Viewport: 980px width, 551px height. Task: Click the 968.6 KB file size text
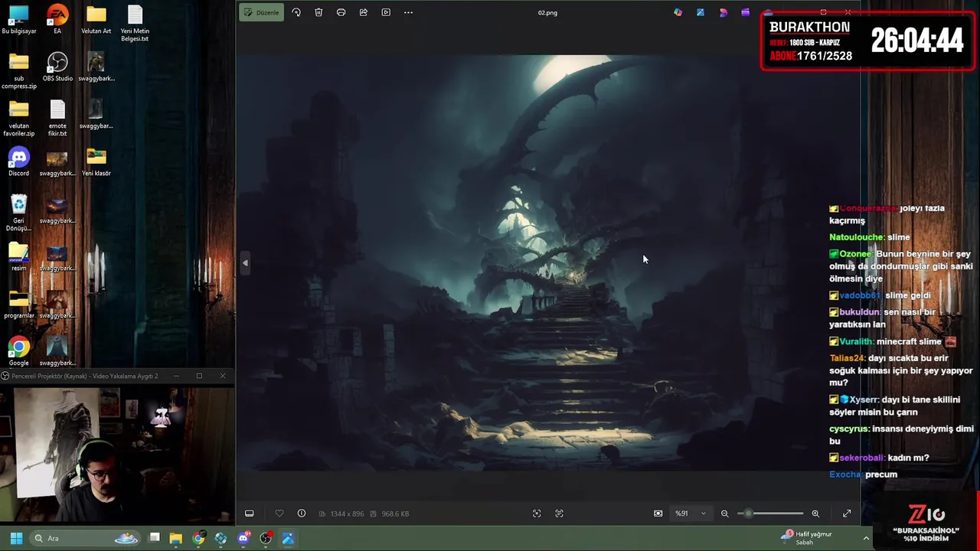pyautogui.click(x=395, y=514)
